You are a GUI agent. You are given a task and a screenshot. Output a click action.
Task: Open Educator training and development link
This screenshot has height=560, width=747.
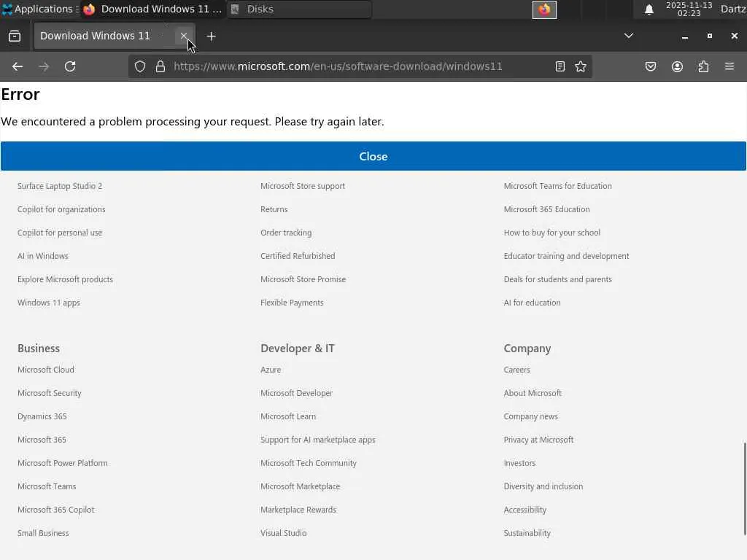click(566, 256)
